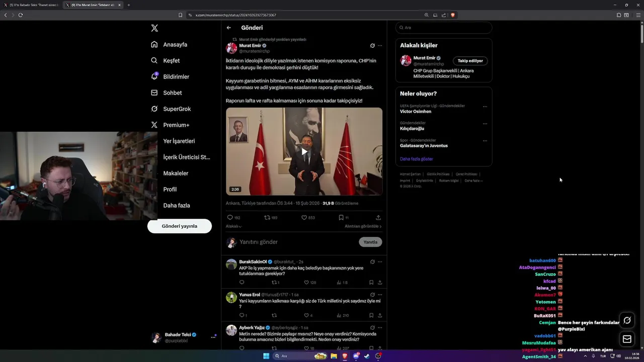The height and width of the screenshot is (362, 644).
Task: Open File Explorer from the taskbar
Action: 334,356
